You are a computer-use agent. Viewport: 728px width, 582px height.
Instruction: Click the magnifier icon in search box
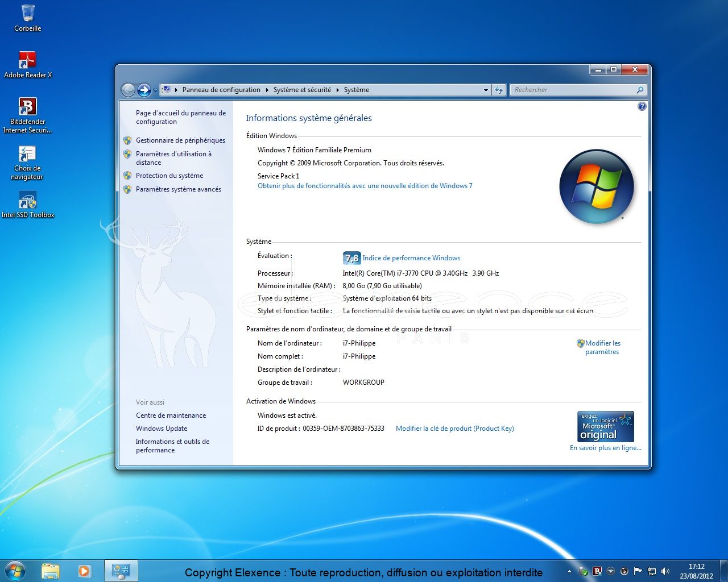(x=640, y=90)
